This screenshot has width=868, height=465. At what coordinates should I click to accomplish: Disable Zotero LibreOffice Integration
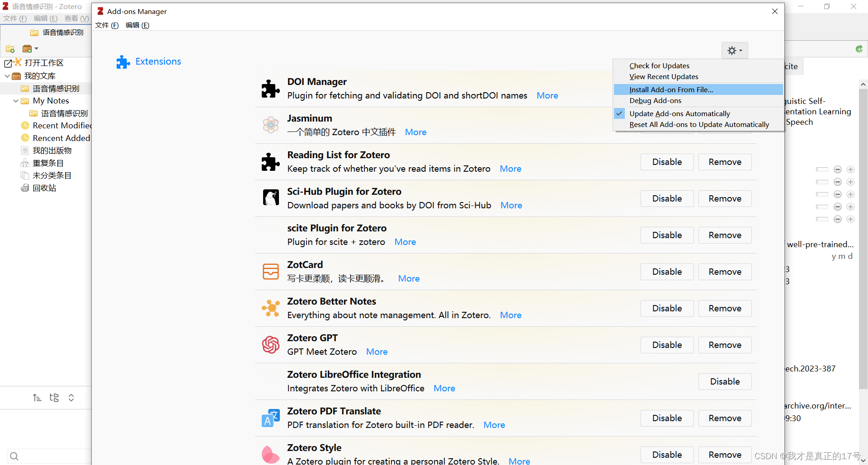coord(725,381)
